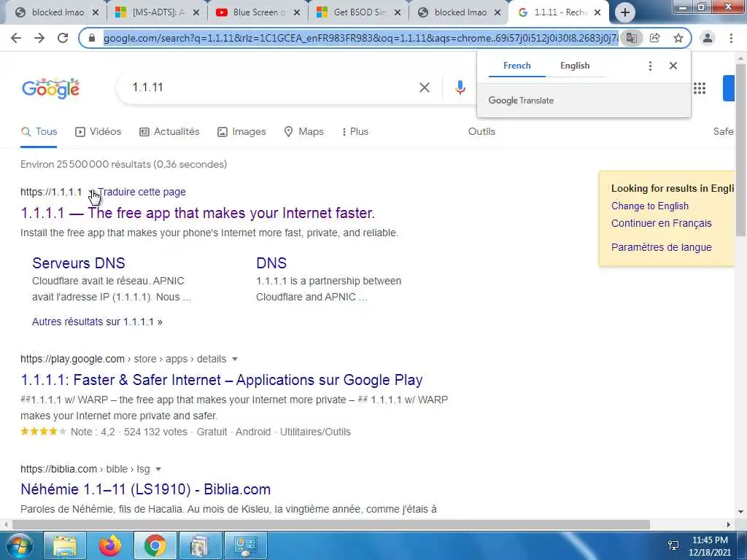Click the Google logo
Viewport: 747px width, 560px height.
point(51,88)
